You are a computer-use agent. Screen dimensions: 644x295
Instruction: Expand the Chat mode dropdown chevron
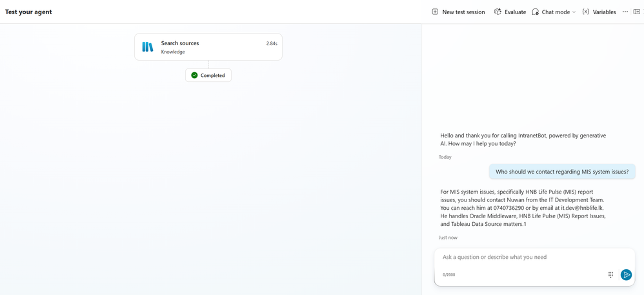(x=574, y=12)
